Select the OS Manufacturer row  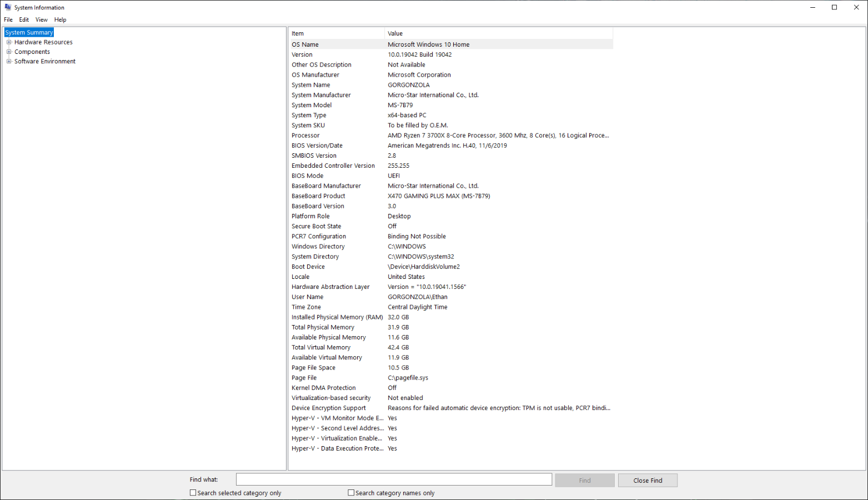coord(451,74)
